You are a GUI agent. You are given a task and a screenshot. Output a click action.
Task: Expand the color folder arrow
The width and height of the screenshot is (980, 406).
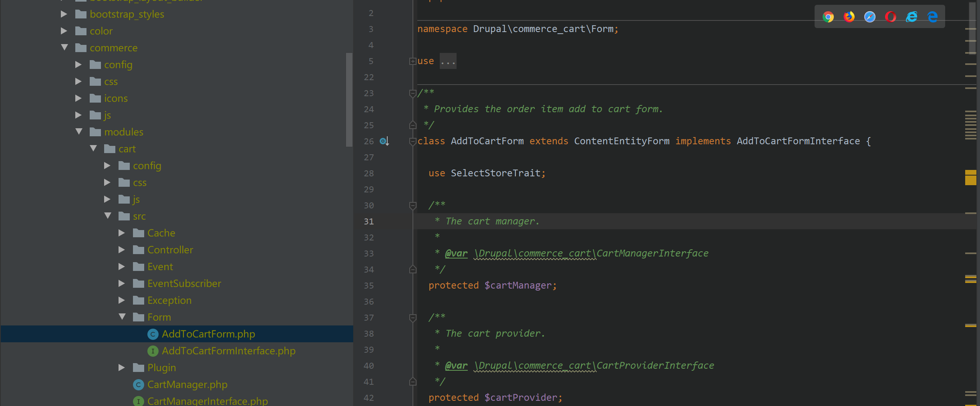64,31
